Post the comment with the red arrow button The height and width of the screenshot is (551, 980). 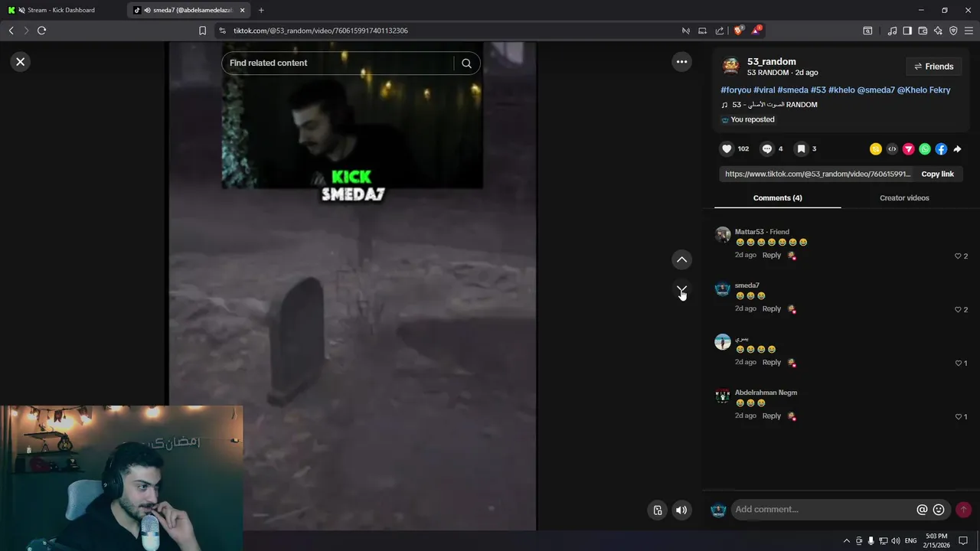coord(963,510)
